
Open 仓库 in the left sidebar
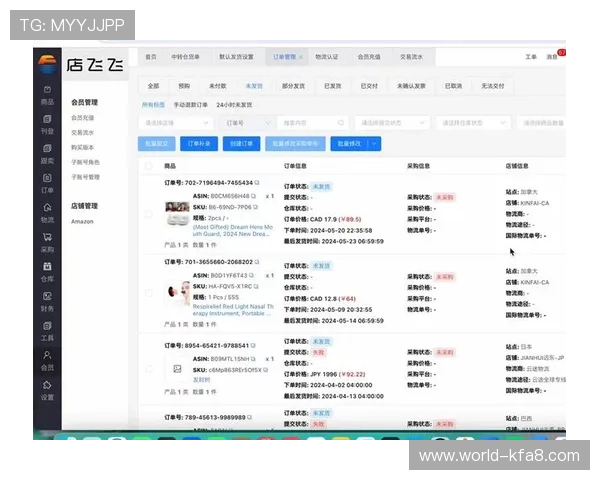point(47,272)
